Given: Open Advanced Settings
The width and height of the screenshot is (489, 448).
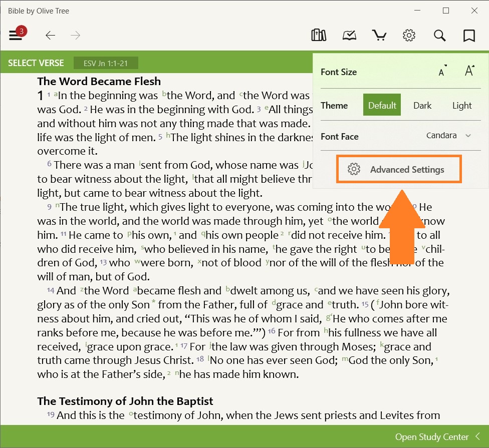Looking at the screenshot, I should (398, 170).
